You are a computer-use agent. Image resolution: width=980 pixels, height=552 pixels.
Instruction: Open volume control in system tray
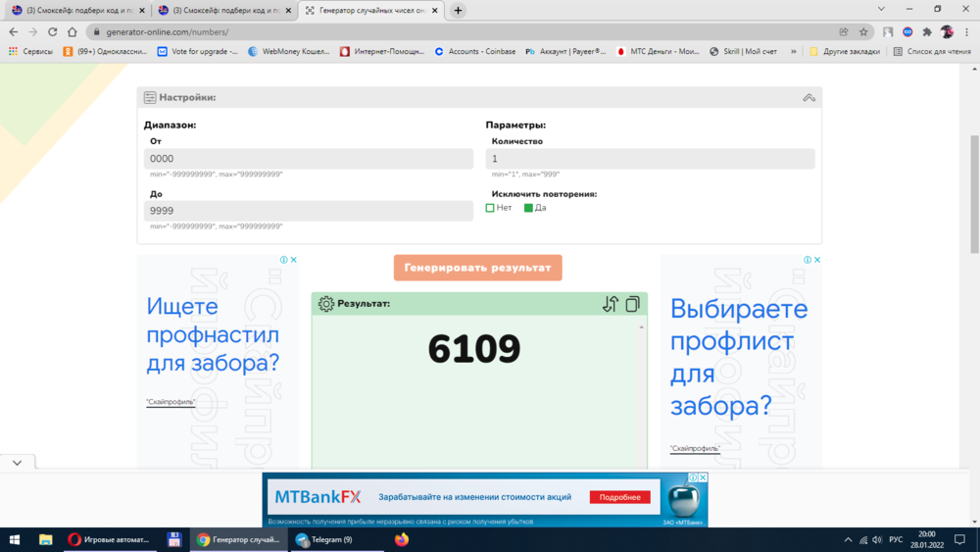click(x=877, y=539)
